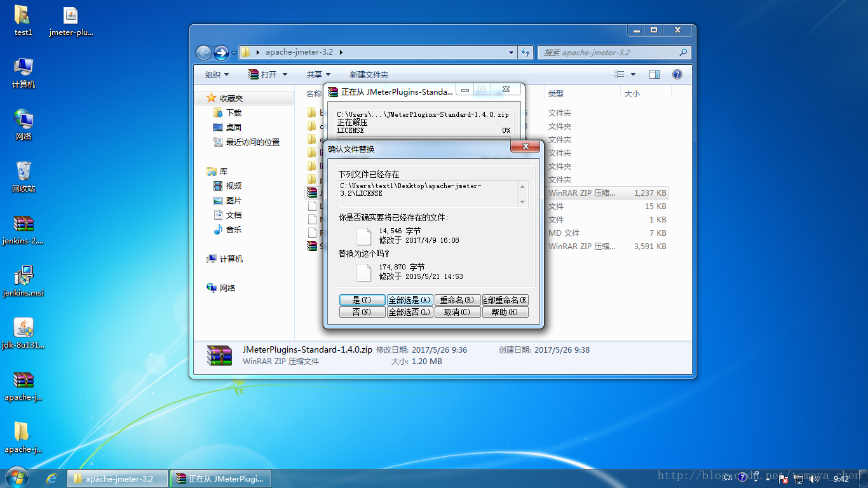This screenshot has width=868, height=488.
Task: Open Action Center flag tray icon
Action: (785, 478)
